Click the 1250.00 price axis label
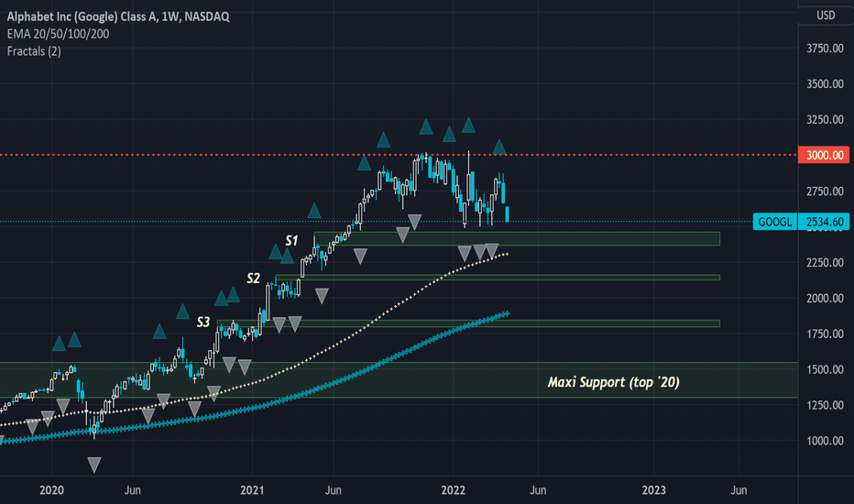 [x=825, y=405]
